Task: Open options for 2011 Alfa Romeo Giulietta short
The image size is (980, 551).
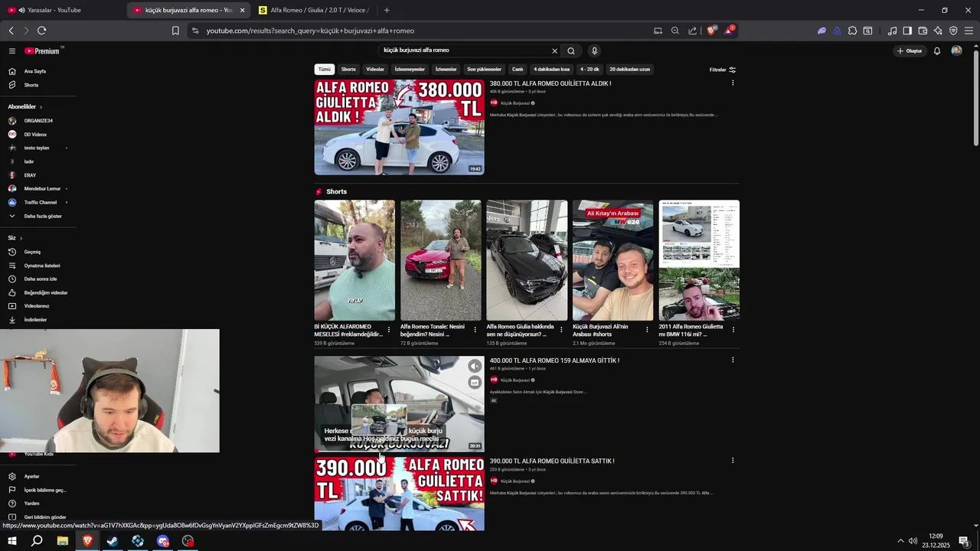Action: click(733, 330)
